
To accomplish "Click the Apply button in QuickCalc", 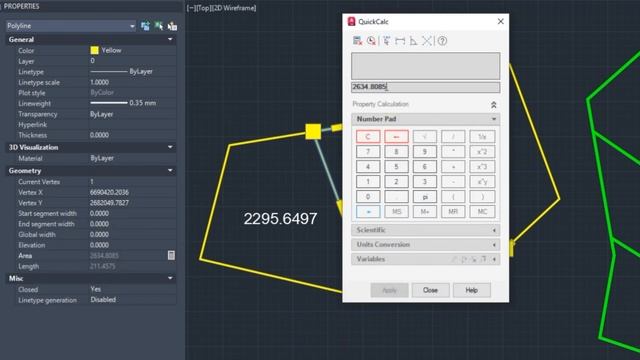I will [x=389, y=290].
